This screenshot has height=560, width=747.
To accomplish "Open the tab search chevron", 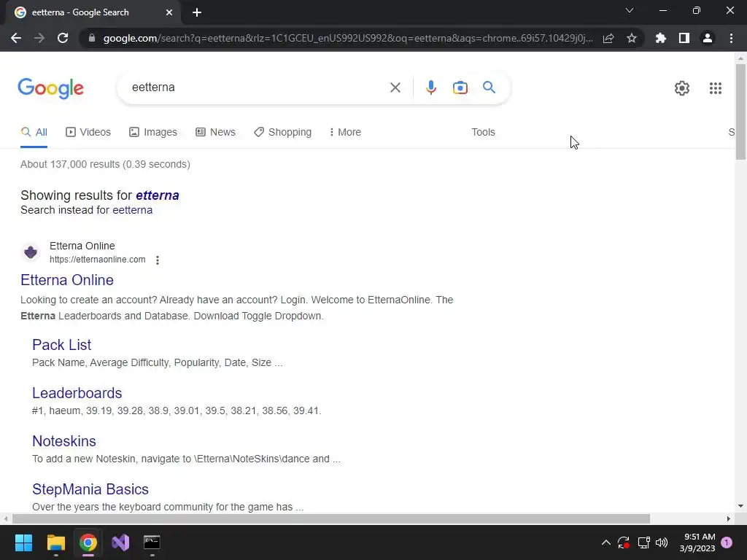I will pyautogui.click(x=630, y=10).
